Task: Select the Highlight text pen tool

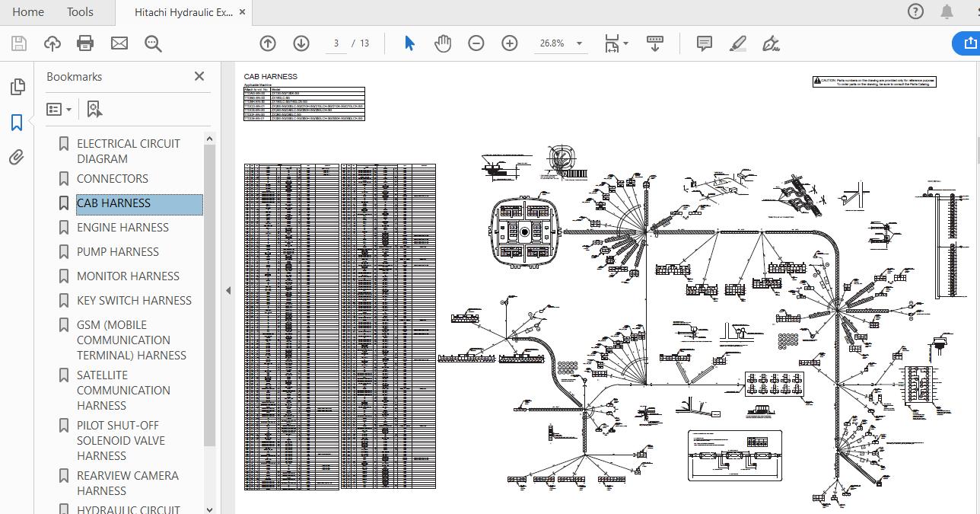Action: tap(737, 43)
